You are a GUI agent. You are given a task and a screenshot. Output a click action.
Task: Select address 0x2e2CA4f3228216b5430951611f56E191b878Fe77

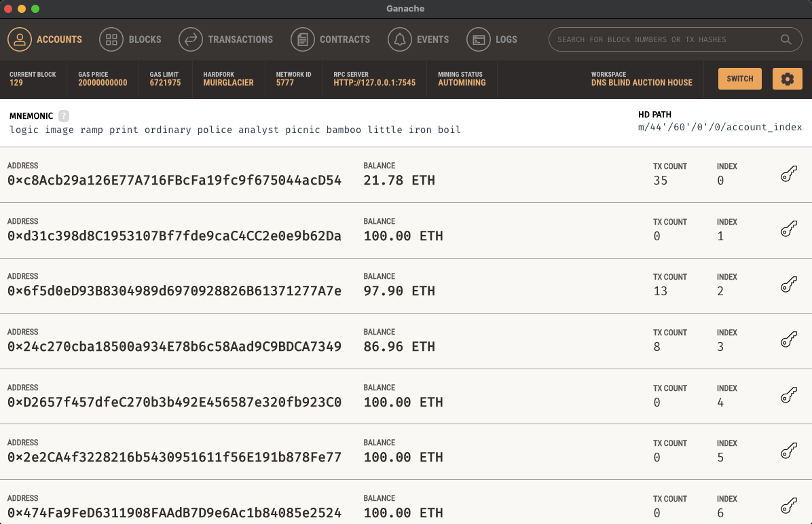point(174,457)
